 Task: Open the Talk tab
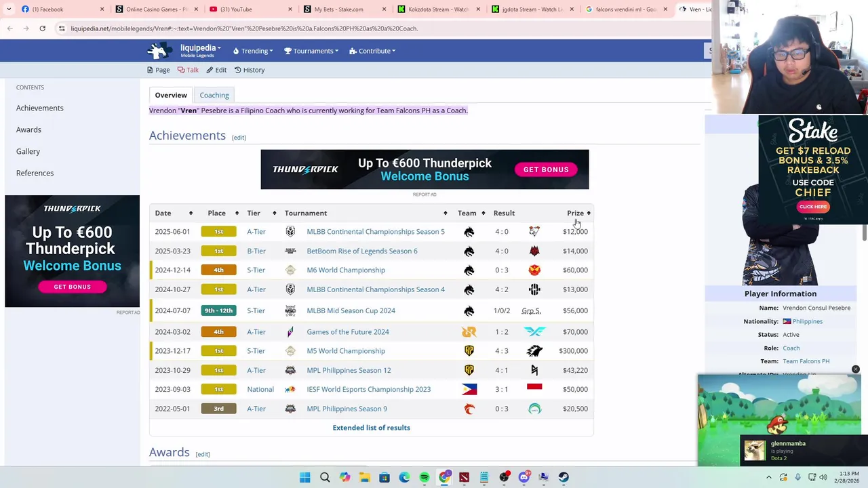tap(189, 70)
